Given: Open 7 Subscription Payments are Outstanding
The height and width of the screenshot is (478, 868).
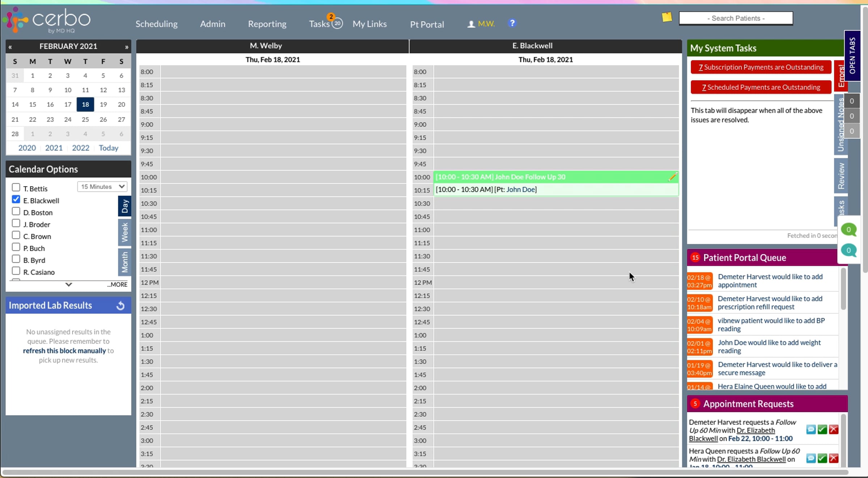Looking at the screenshot, I should (761, 67).
